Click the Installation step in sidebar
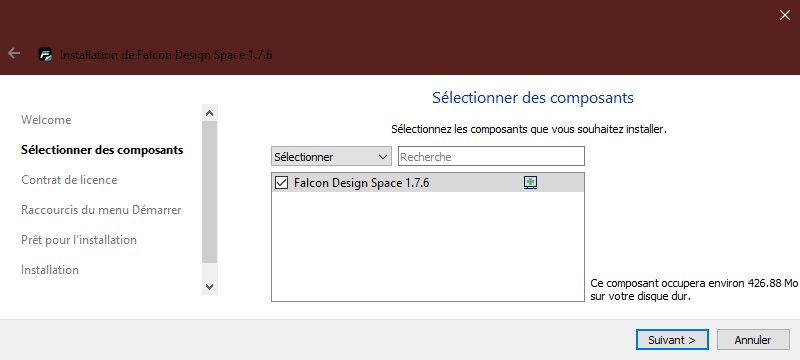The height and width of the screenshot is (360, 800). coord(49,270)
